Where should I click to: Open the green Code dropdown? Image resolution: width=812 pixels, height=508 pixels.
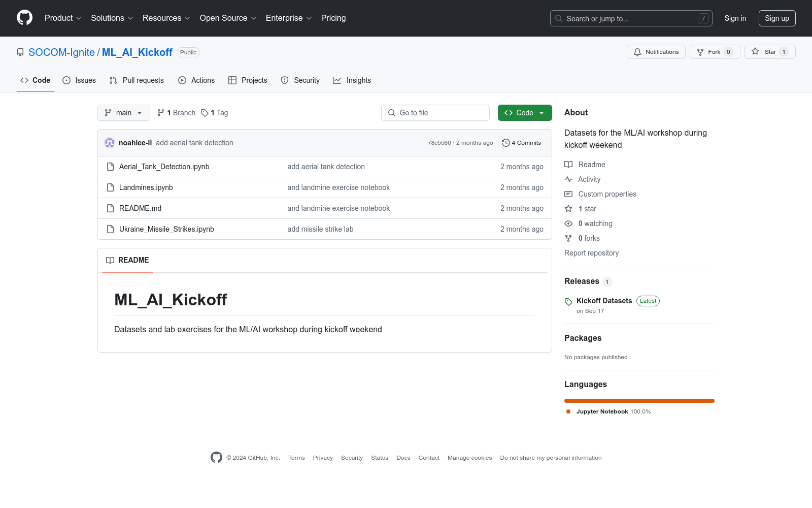pyautogui.click(x=525, y=113)
